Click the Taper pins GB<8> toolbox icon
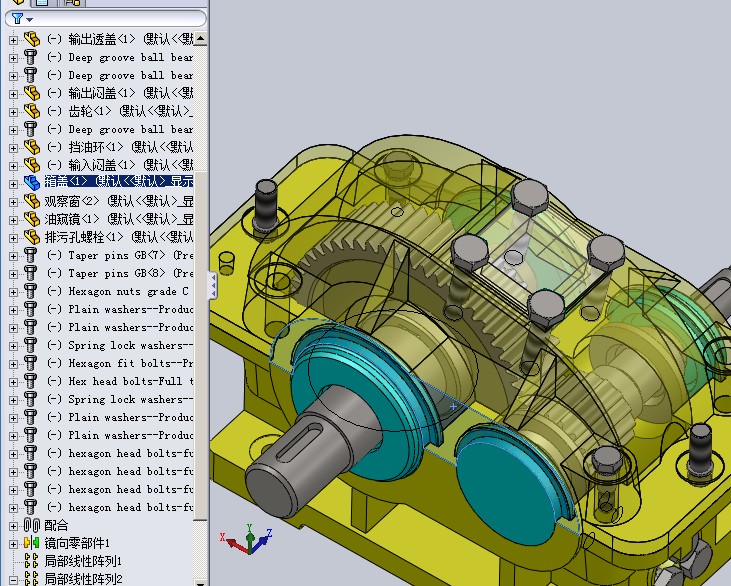This screenshot has height=586, width=731. (31, 273)
